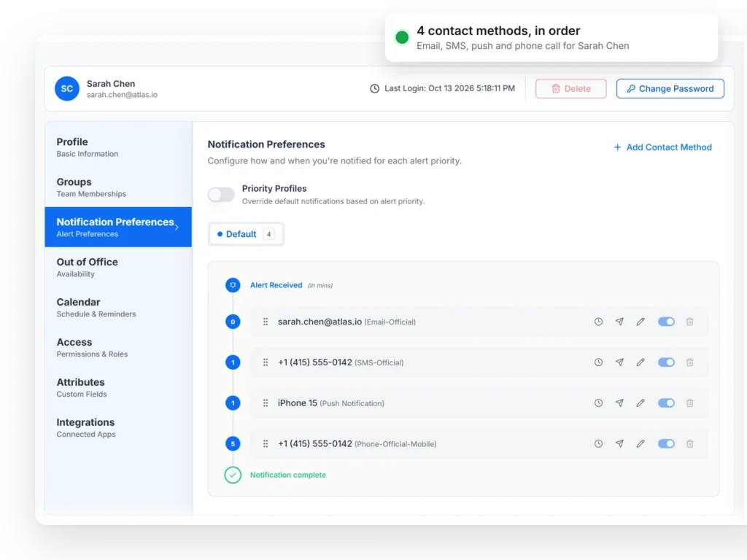Open Attributes custom fields
Image resolution: width=747 pixels, height=560 pixels.
tap(118, 387)
